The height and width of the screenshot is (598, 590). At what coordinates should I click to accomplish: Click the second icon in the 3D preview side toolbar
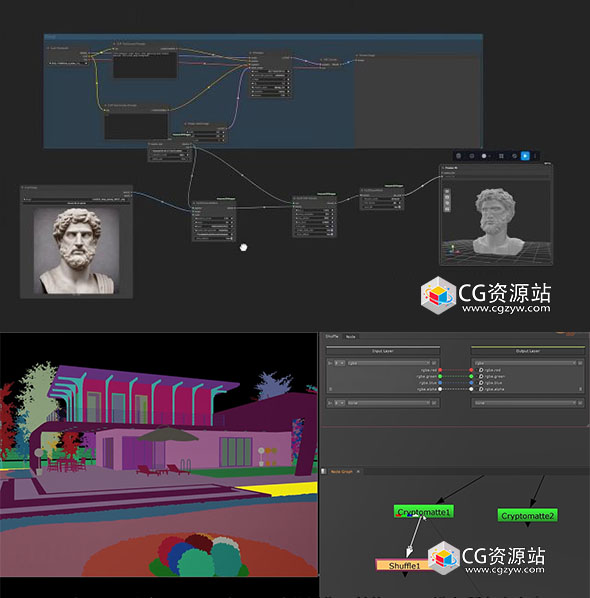447,197
